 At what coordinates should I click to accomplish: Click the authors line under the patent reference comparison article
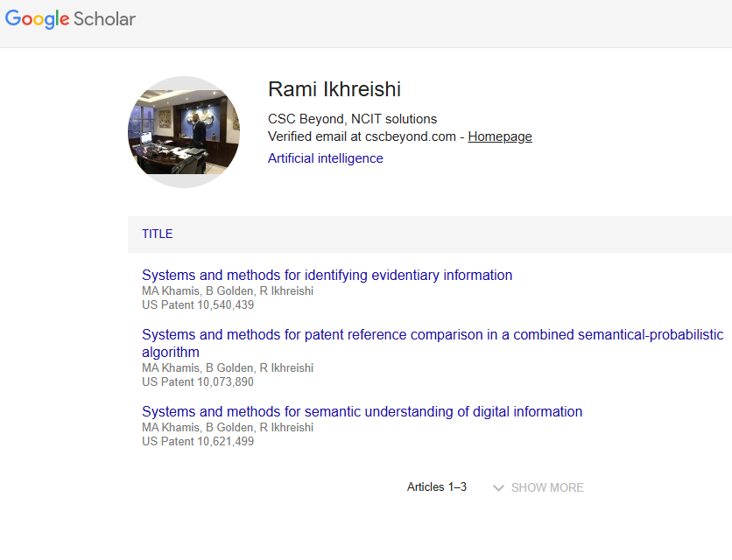[x=228, y=368]
